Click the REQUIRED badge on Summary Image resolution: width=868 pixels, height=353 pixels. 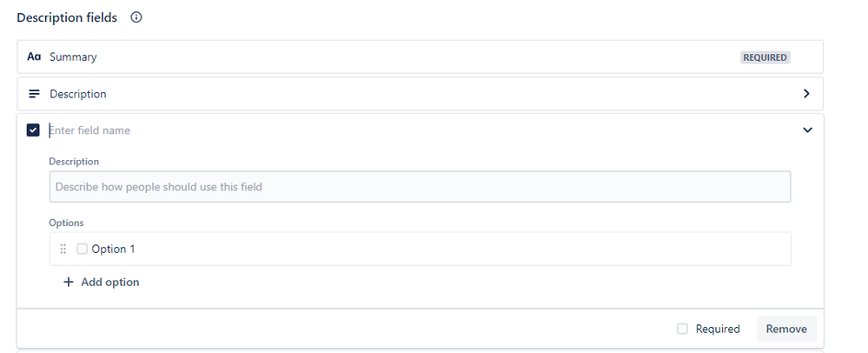point(765,57)
